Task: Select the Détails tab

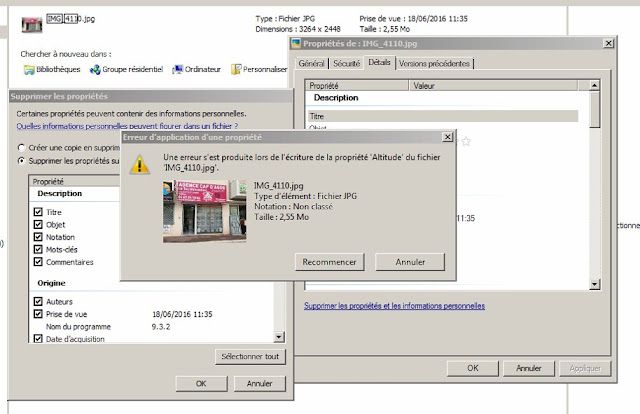Action: (x=379, y=62)
